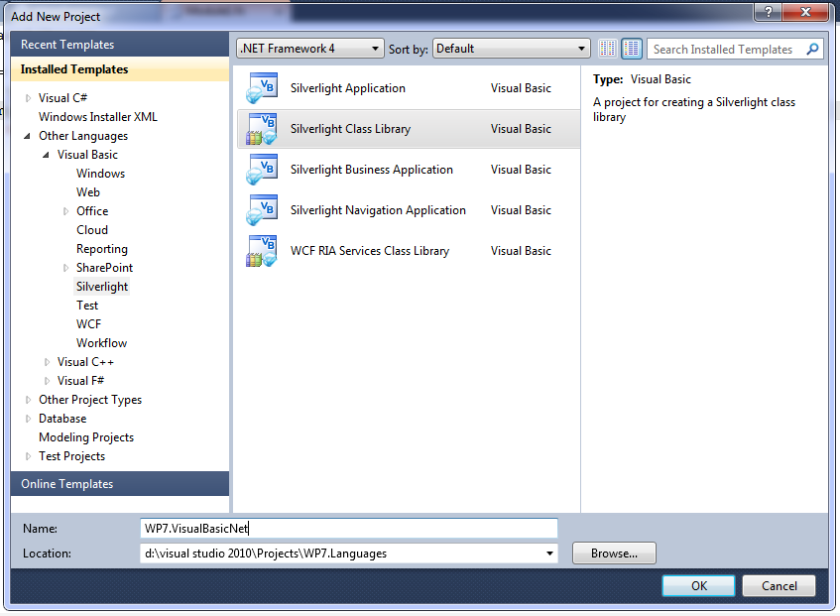Switch to medium icons list view
This screenshot has height=616, width=840.
coord(632,49)
